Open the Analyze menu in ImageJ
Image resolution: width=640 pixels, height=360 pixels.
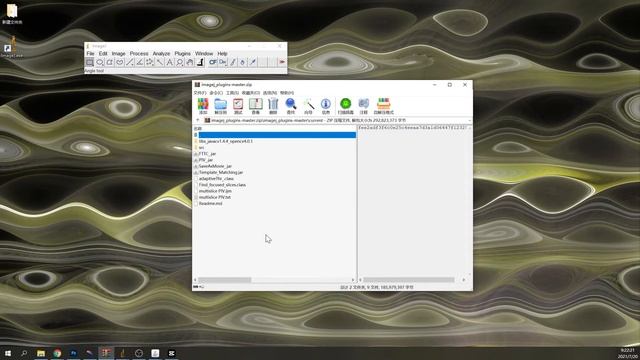pos(161,53)
